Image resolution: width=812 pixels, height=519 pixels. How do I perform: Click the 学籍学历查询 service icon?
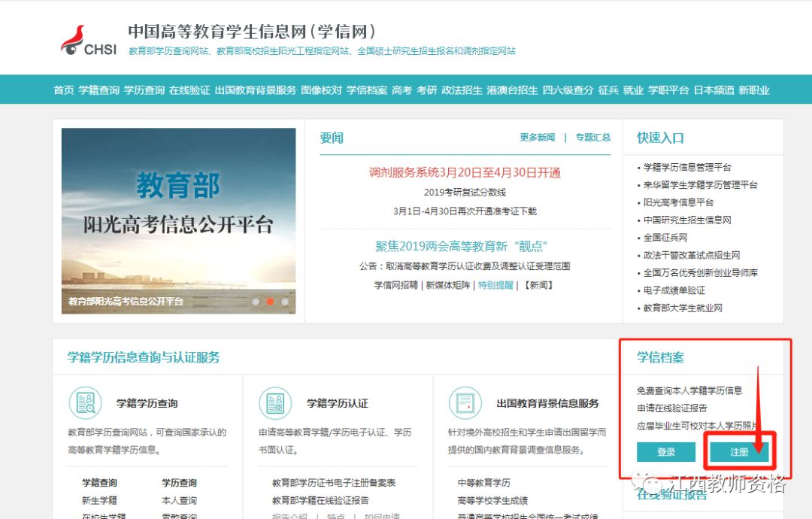point(86,403)
